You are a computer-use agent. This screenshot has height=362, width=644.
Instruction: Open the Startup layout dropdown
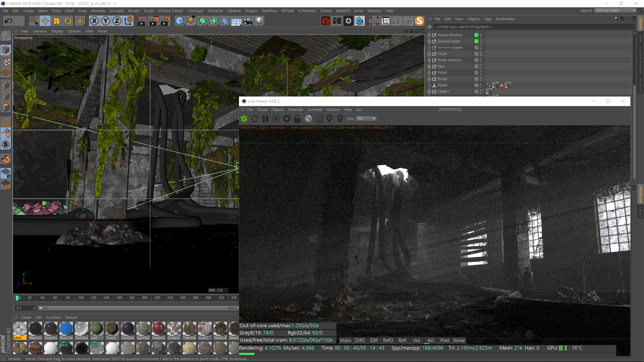(x=616, y=10)
